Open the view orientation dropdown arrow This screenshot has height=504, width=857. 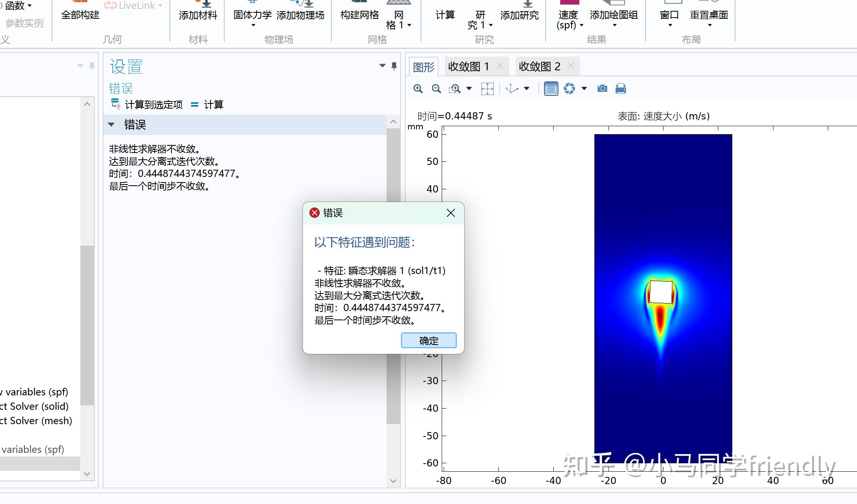(527, 88)
